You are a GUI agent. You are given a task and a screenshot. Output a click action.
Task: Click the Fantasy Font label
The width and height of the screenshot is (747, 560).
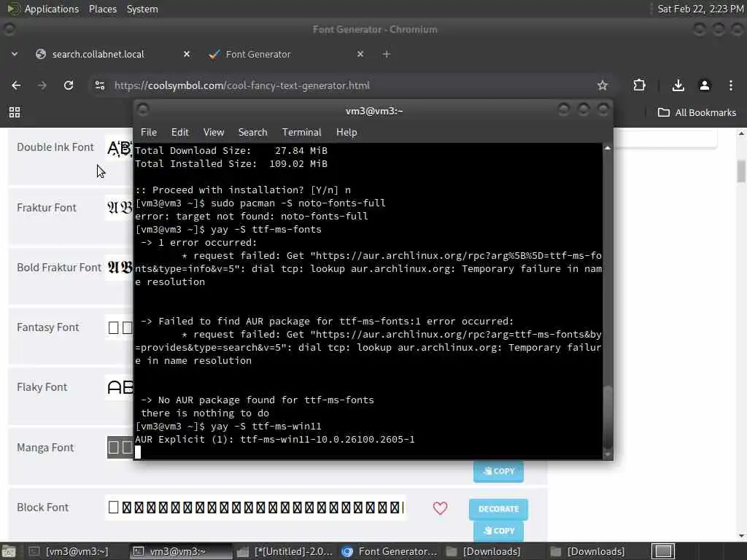[x=47, y=327]
